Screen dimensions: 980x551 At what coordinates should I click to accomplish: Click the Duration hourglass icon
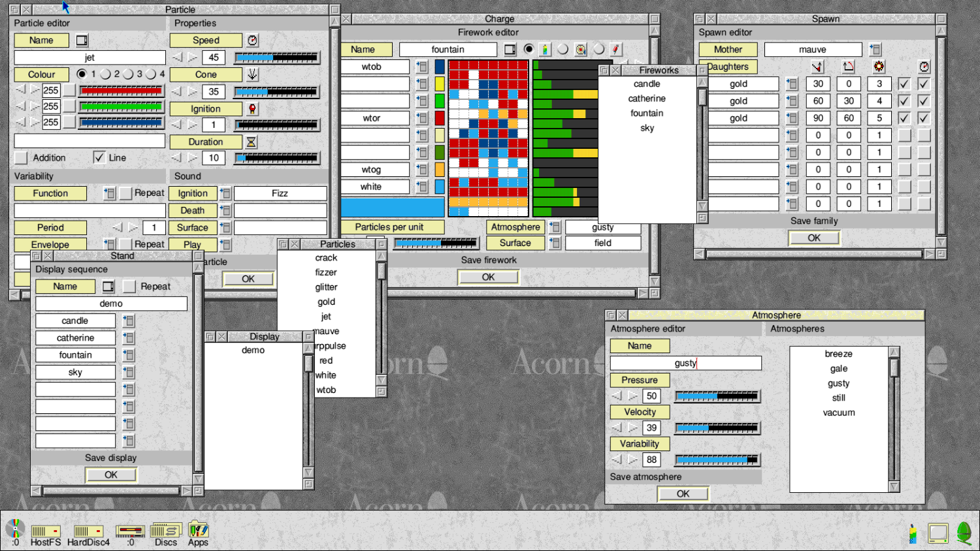pyautogui.click(x=252, y=142)
